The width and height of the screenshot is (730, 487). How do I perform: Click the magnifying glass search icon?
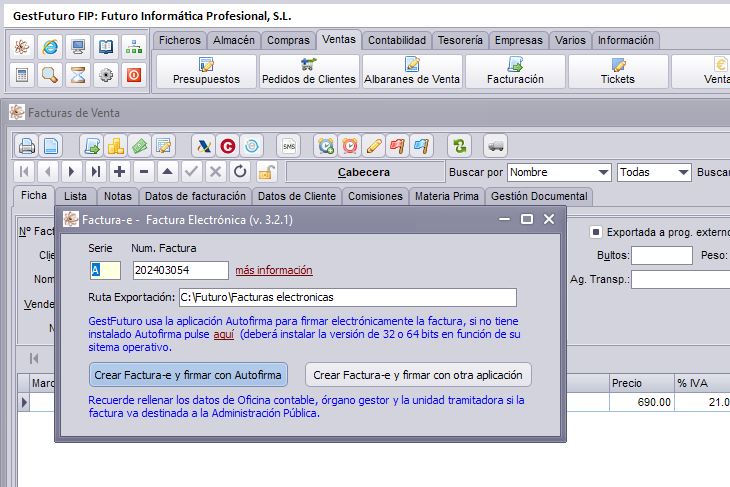coord(50,74)
